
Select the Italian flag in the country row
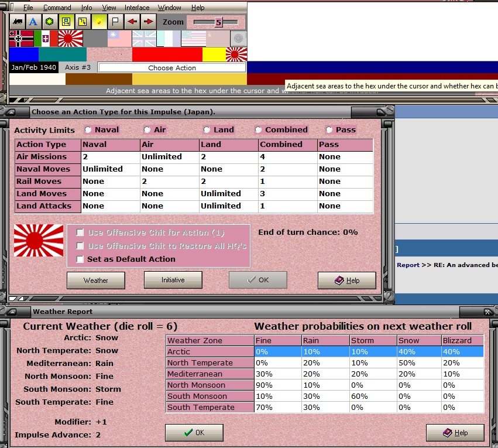pos(46,39)
